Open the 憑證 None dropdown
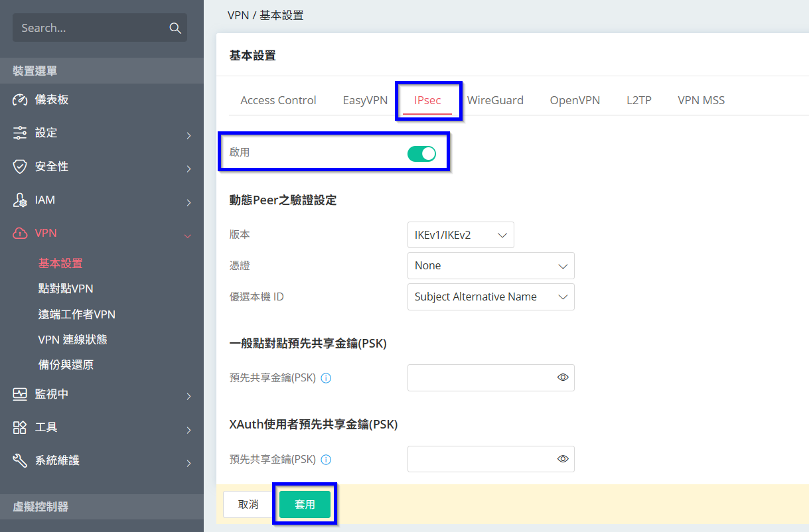809x532 pixels. pyautogui.click(x=490, y=265)
